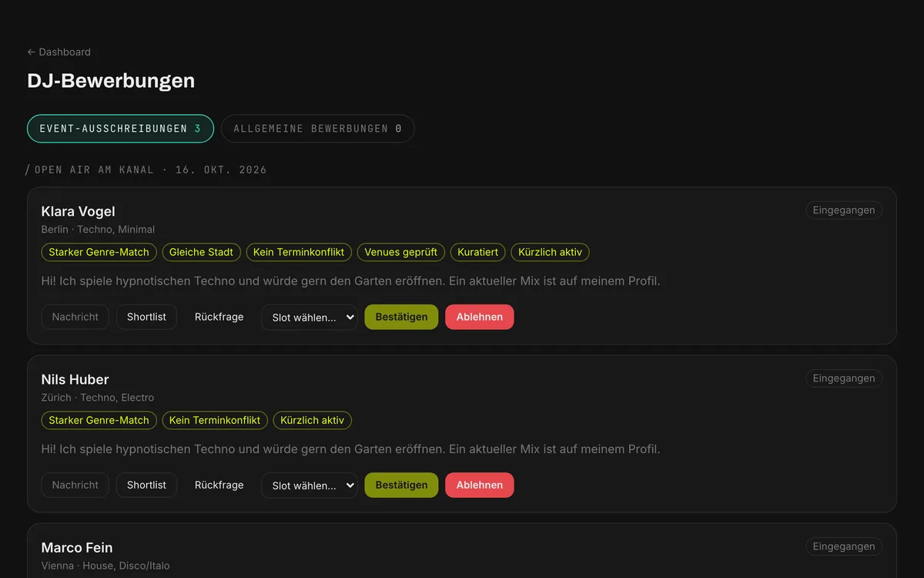Send Rückfrage to Klara Vogel
Screen dimensions: 924x578
click(219, 317)
